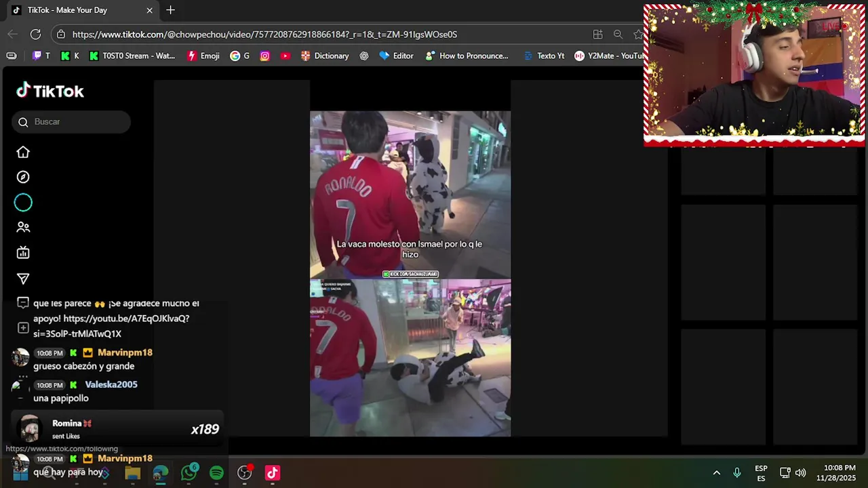Open the Following circle icon in sidebar
The height and width of the screenshot is (488, 868).
click(x=23, y=203)
